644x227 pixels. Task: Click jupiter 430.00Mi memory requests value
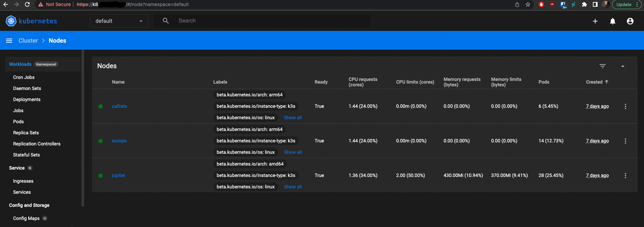coord(463,175)
